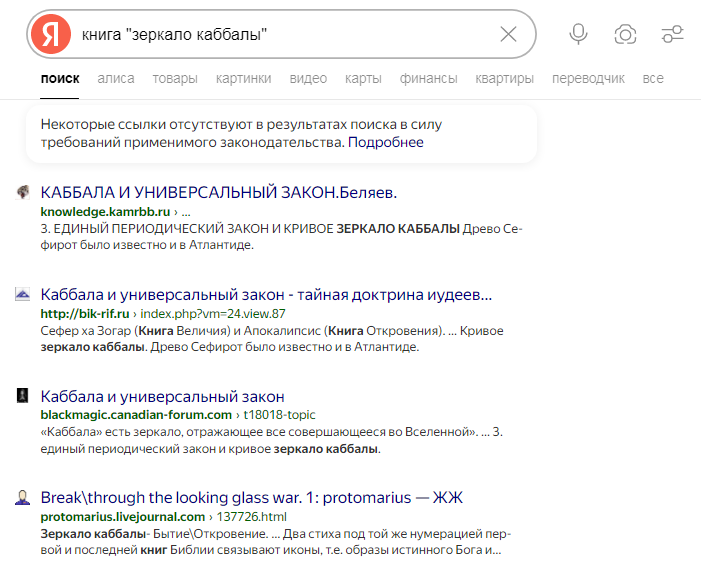701x586 pixels.
Task: Select the поиск tab
Action: (x=60, y=79)
